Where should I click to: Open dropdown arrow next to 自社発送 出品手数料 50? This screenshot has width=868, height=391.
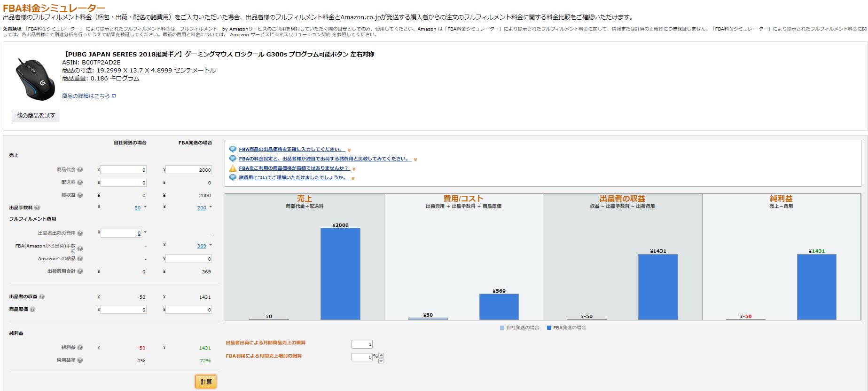[145, 207]
